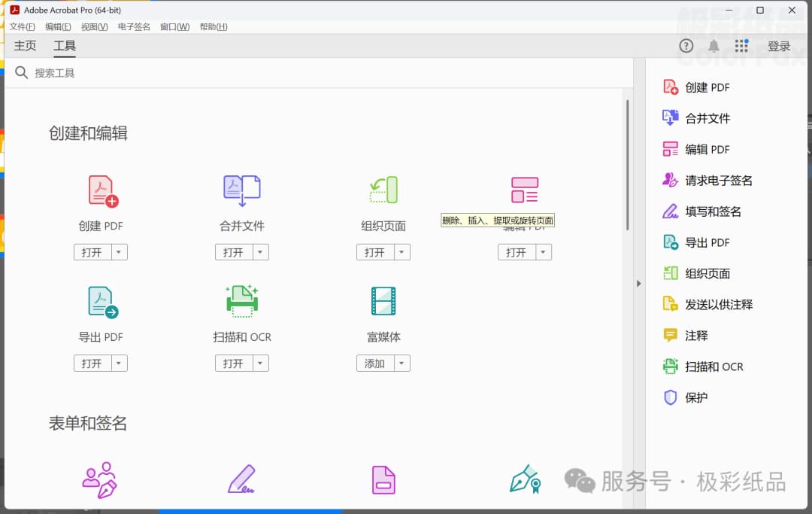Open the 添加 dropdown under 富媒体
Viewport: 812px width, 514px height.
coord(402,363)
